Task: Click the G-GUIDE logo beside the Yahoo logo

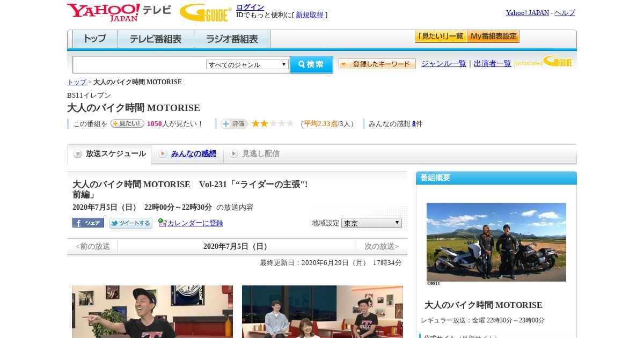Action: point(206,12)
